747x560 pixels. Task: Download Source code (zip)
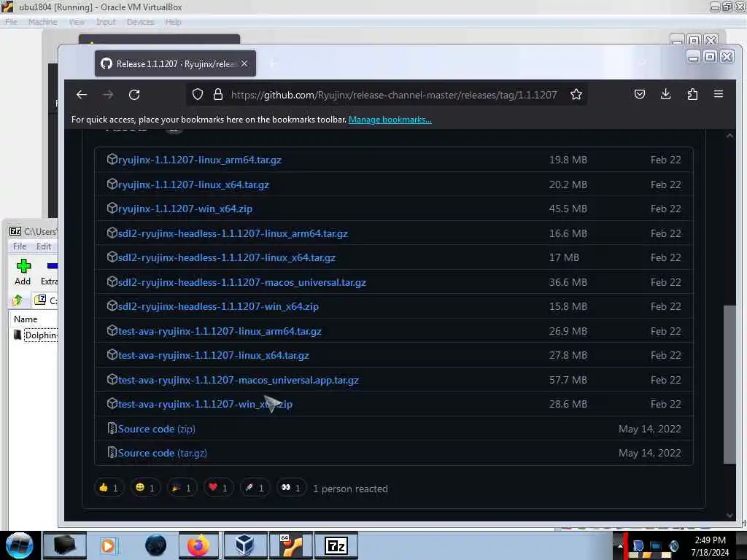pos(156,429)
